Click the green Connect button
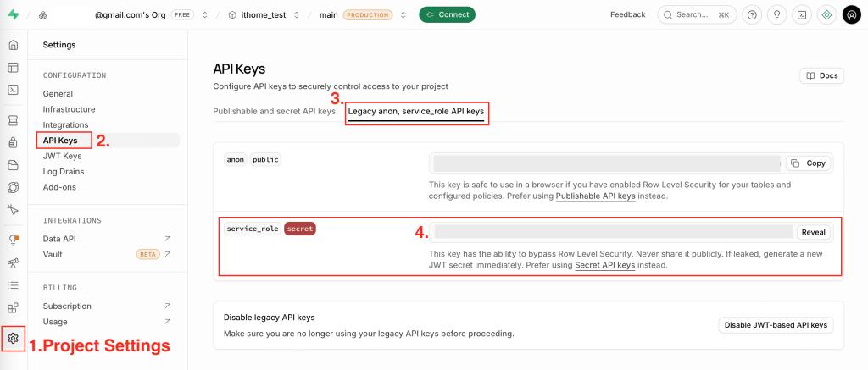This screenshot has width=868, height=370. tap(447, 15)
